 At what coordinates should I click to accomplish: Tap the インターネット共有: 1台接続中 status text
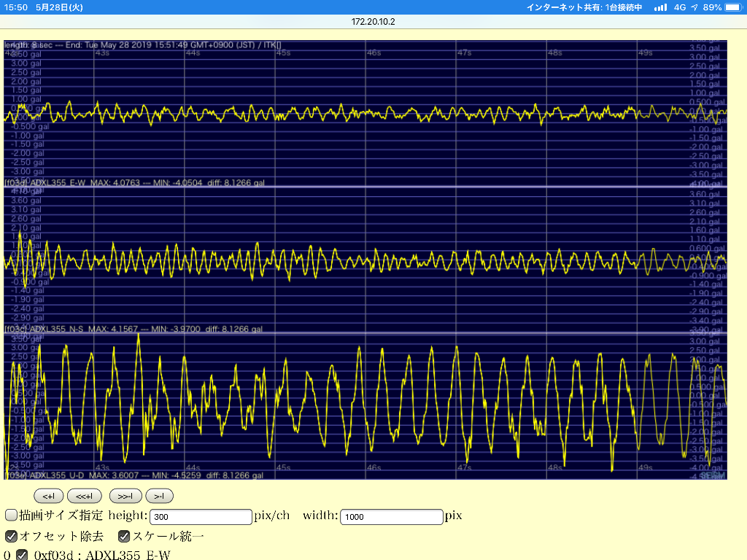584,7
